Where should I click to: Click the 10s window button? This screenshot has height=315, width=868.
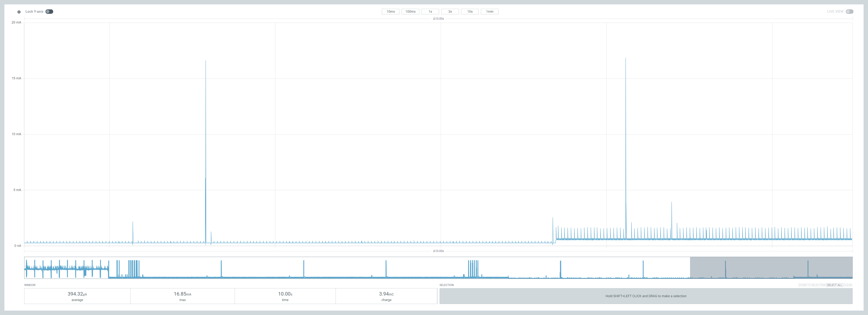(470, 11)
